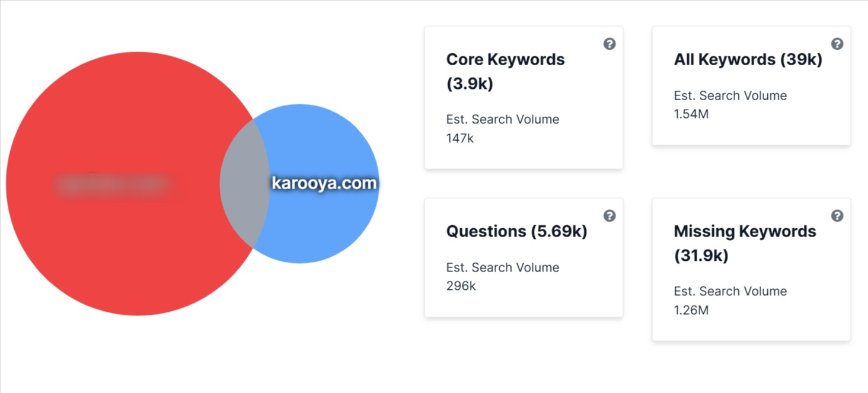Screen dimensions: 868x393
Task: Select the All Keywords (39k) heading
Action: [748, 59]
